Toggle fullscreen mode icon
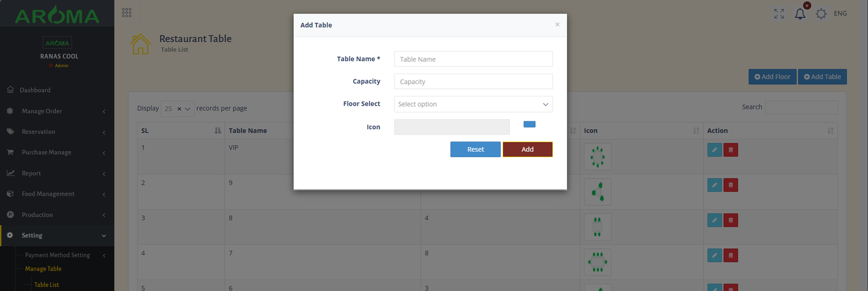The image size is (868, 291). pyautogui.click(x=779, y=14)
